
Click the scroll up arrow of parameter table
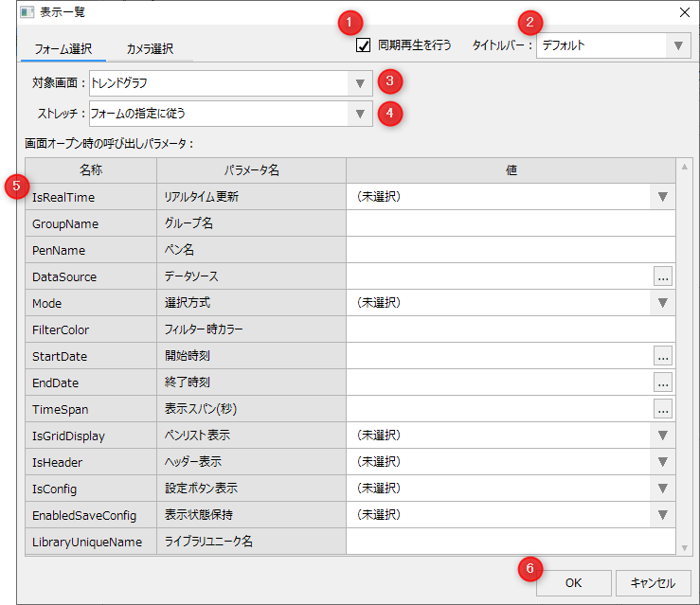(x=685, y=167)
